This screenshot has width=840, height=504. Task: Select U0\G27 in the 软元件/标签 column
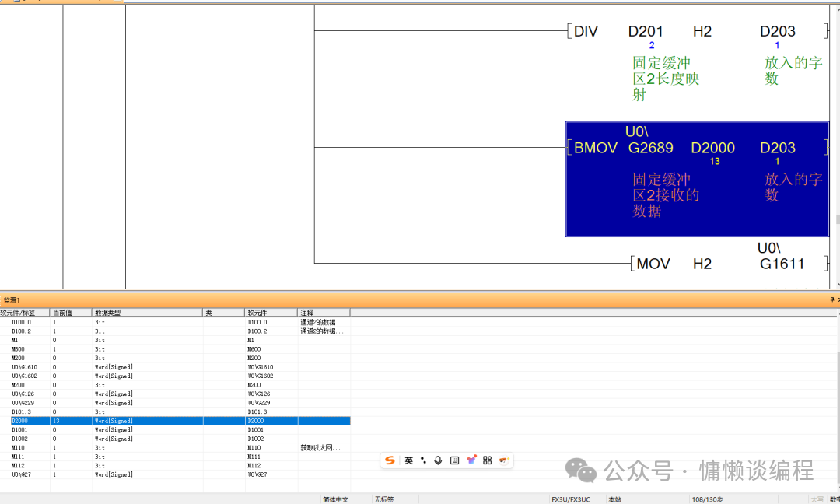(22, 474)
